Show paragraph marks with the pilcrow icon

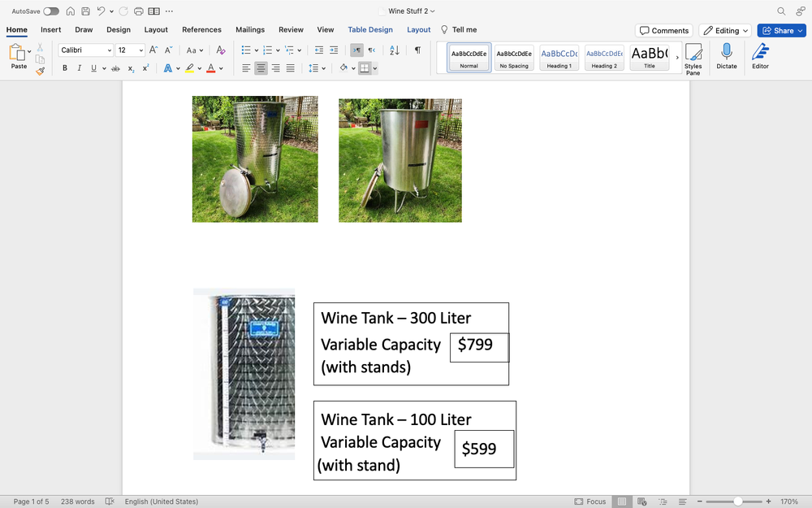click(x=417, y=50)
